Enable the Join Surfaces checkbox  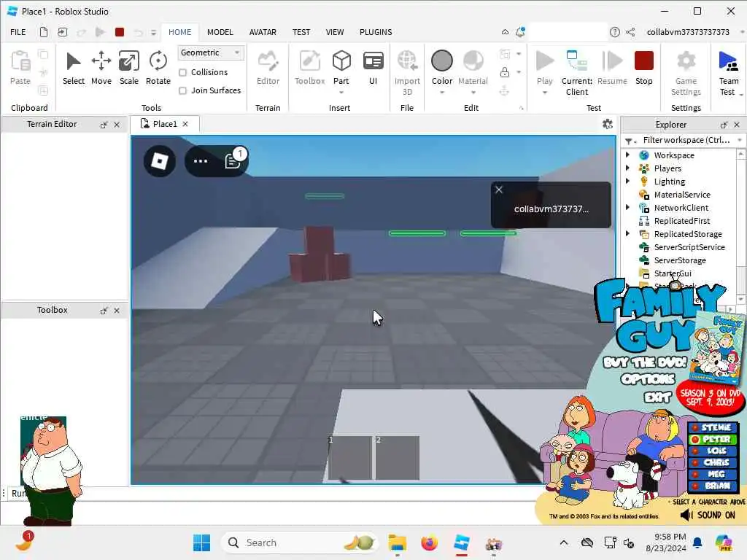click(x=182, y=90)
